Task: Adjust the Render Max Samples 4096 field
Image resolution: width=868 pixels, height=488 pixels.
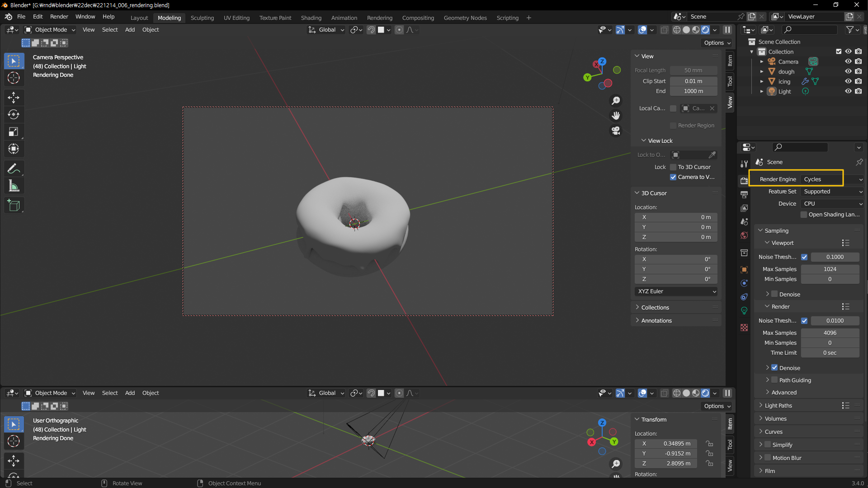Action: click(830, 333)
